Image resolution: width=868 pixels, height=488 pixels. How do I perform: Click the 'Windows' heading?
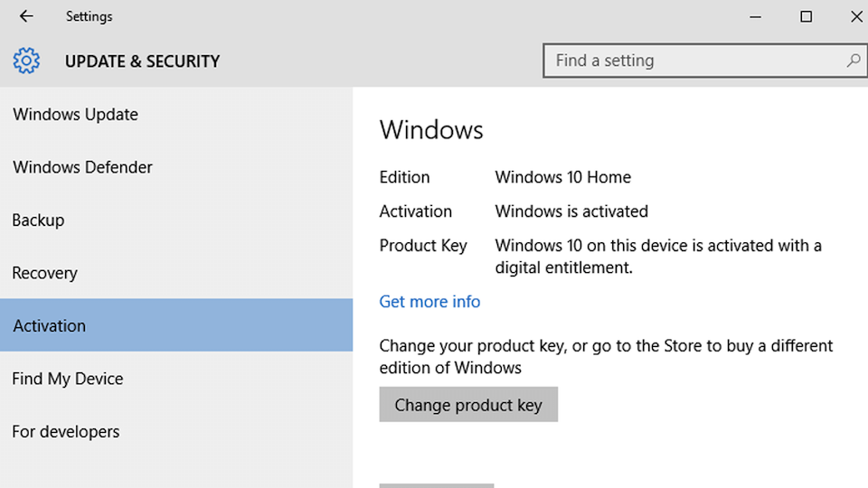coord(431,130)
